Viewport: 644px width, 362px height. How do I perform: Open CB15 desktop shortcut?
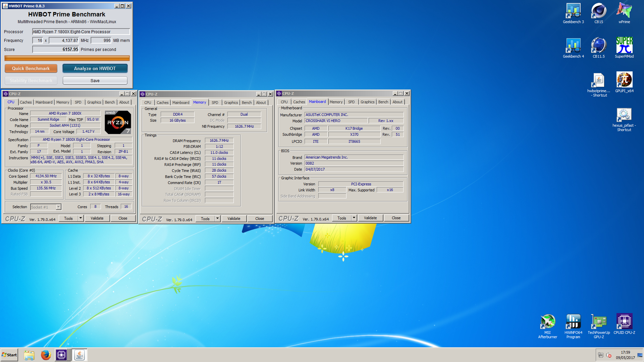point(599,13)
